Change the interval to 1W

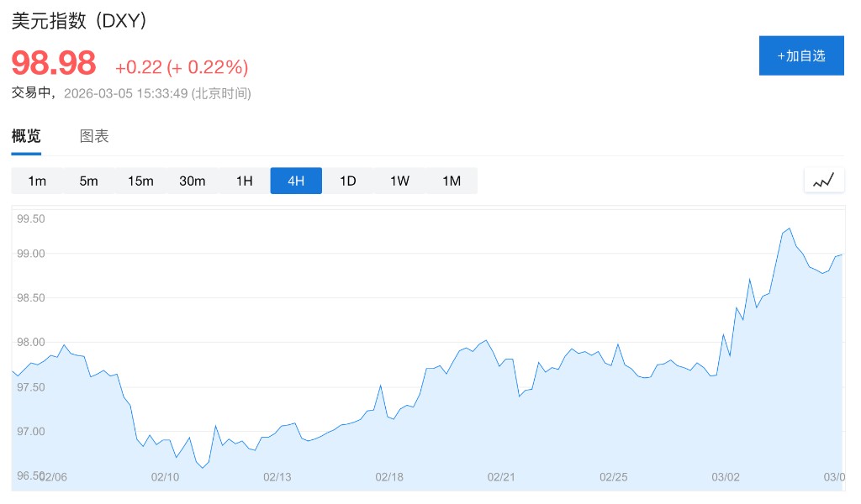(399, 181)
